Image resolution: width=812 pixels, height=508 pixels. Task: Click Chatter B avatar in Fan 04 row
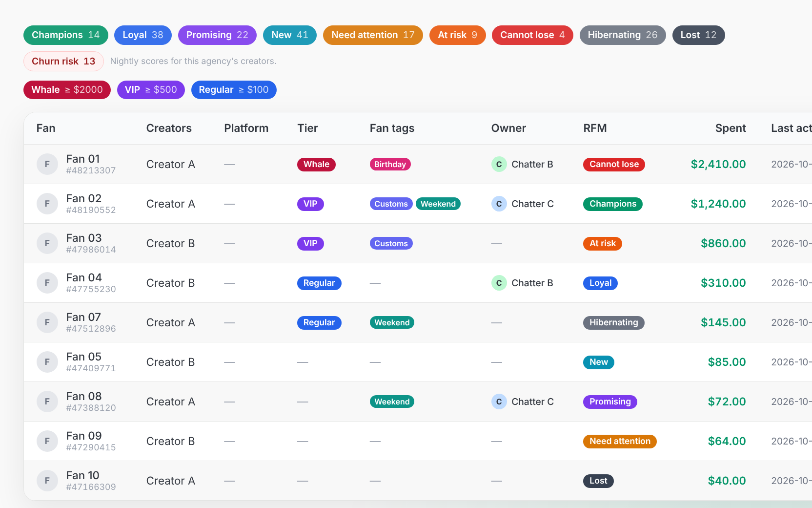click(499, 283)
